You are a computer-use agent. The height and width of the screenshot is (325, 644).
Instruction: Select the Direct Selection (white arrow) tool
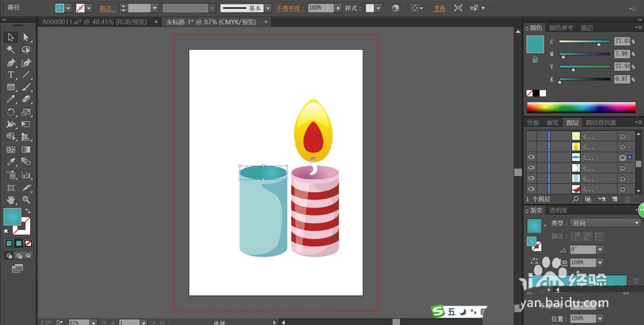(26, 37)
